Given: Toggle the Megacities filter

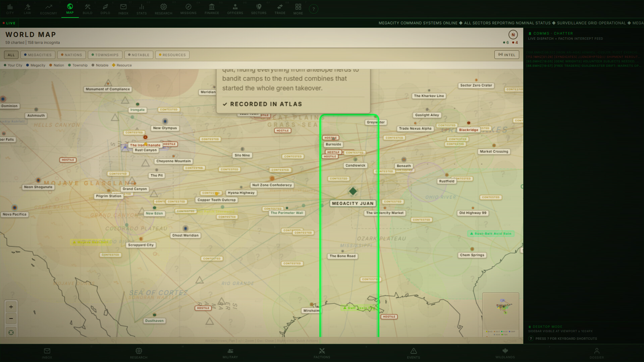Looking at the screenshot, I should 38,55.
